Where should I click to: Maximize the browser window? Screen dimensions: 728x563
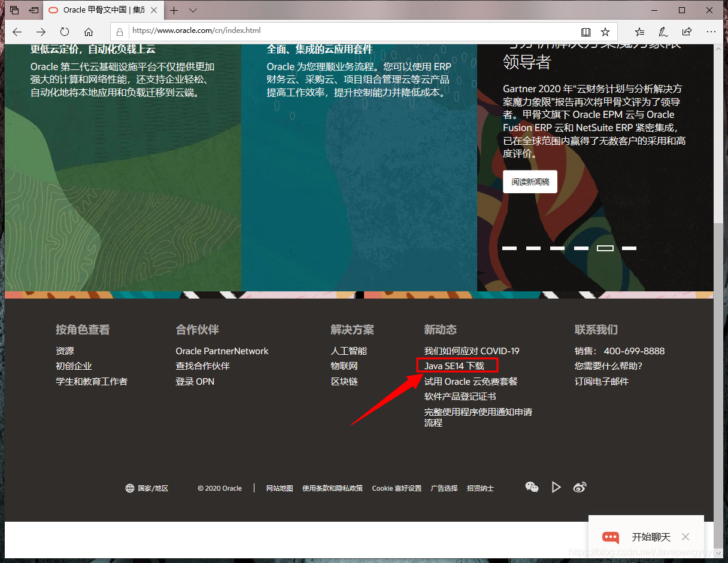pos(682,10)
